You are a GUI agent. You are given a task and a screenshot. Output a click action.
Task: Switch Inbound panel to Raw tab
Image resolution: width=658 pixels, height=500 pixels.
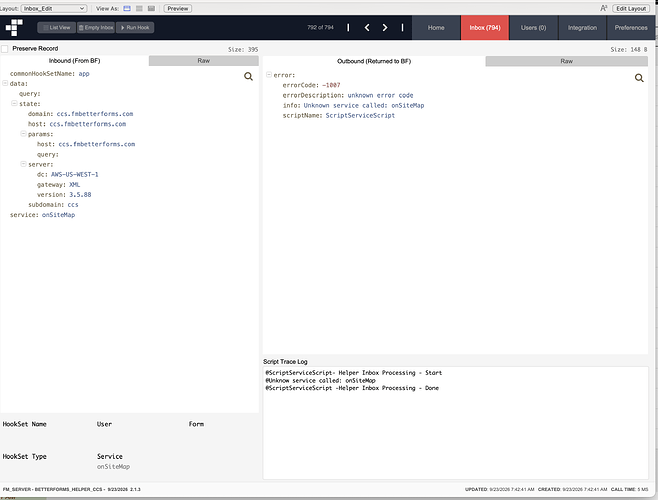pyautogui.click(x=204, y=61)
